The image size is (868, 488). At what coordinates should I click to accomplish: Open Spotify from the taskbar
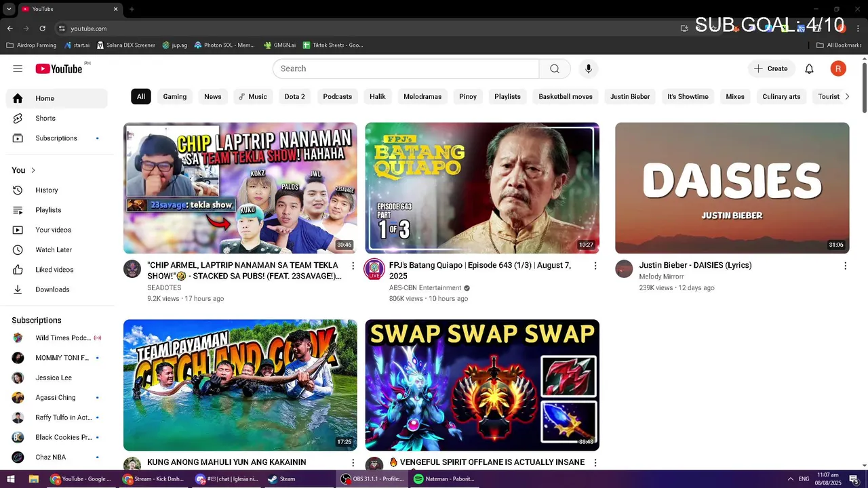tap(445, 479)
